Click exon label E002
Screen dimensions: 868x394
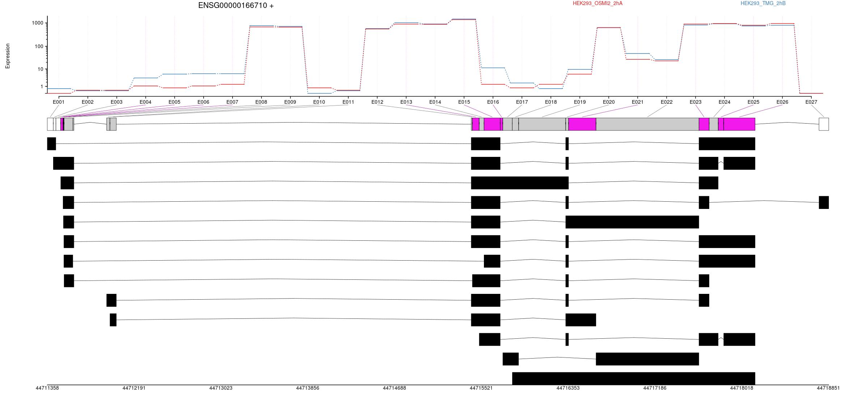click(88, 102)
